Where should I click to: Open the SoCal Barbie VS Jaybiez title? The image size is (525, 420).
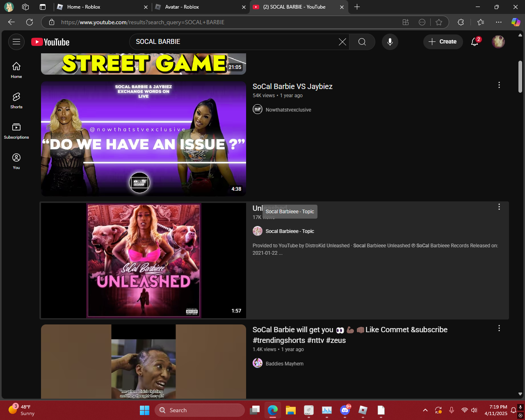pyautogui.click(x=292, y=87)
